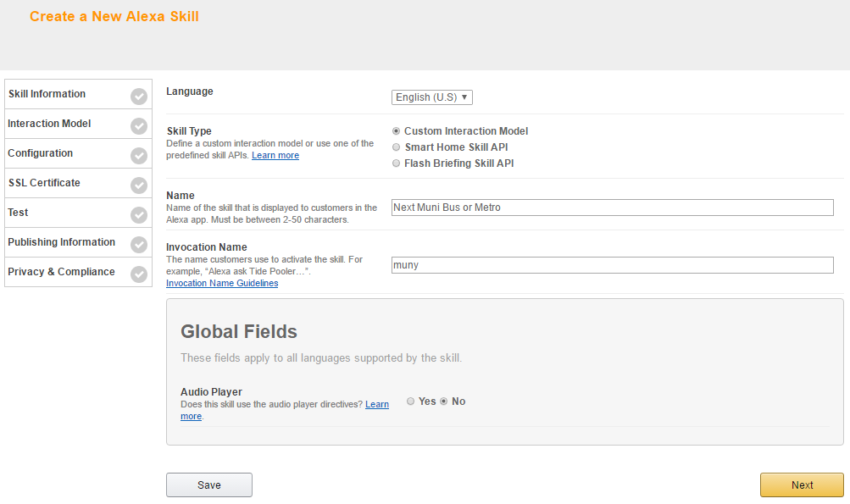
Task: Open the SSL Certificate tab
Action: pyautogui.click(x=78, y=183)
